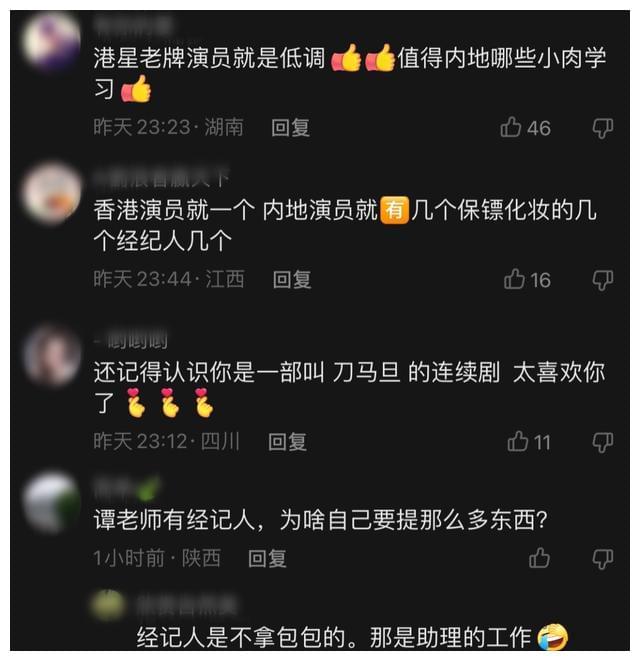Dislike the Sichuan comment about 刀马旦
This screenshot has height=661, width=640.
(603, 442)
